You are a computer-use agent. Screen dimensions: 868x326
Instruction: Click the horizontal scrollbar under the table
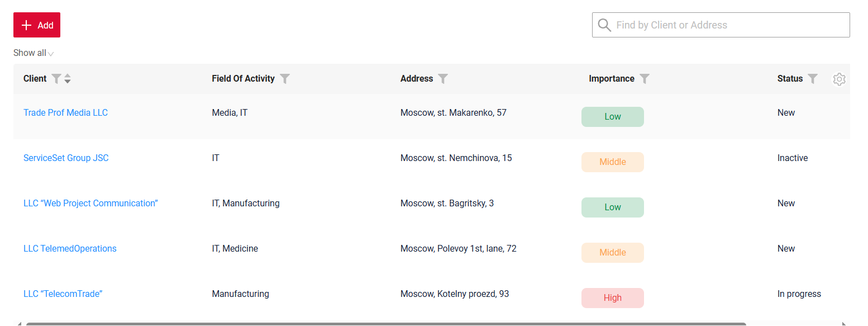pos(385,324)
